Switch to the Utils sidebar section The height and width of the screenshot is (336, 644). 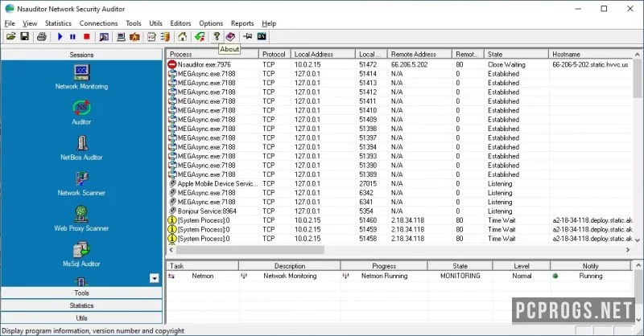81,318
